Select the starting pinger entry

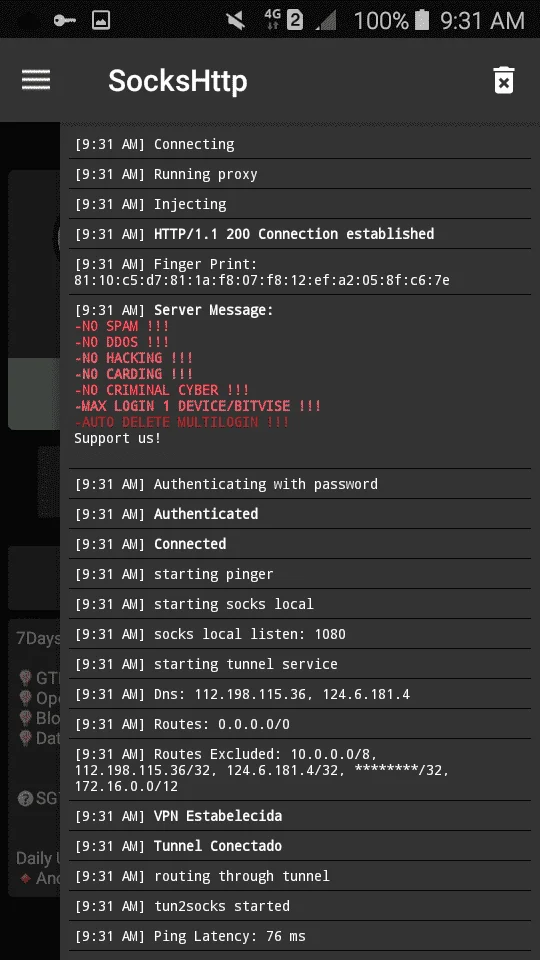click(299, 574)
